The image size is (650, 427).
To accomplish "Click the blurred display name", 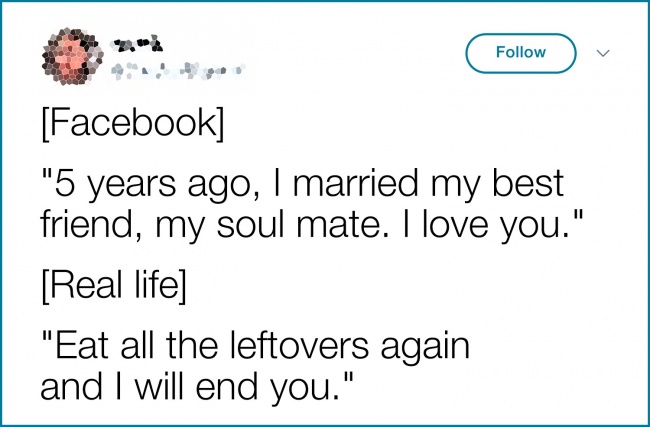I will 136,43.
